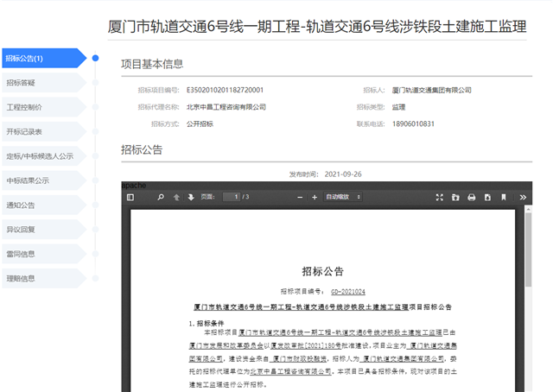Screen dimensions: 553x392
Task: Click the bookmark current view icon
Action: [x=505, y=198]
